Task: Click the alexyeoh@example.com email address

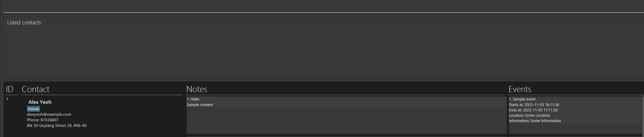Action: [49, 114]
